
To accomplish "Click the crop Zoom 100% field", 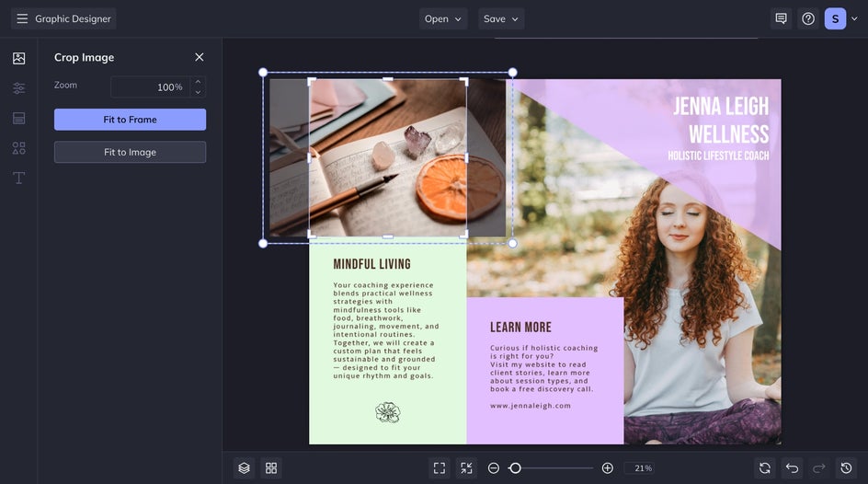I will click(151, 86).
